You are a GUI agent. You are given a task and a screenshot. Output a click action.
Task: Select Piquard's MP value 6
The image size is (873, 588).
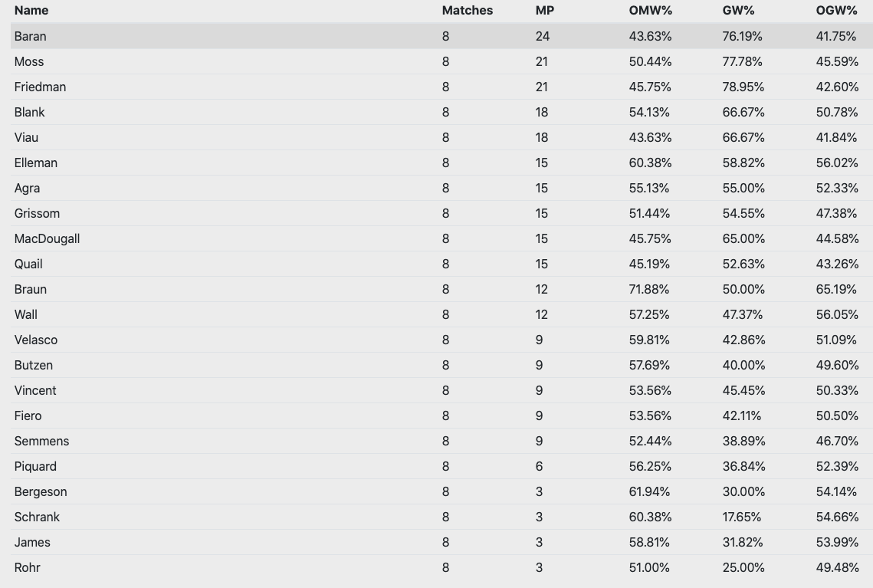tap(539, 467)
